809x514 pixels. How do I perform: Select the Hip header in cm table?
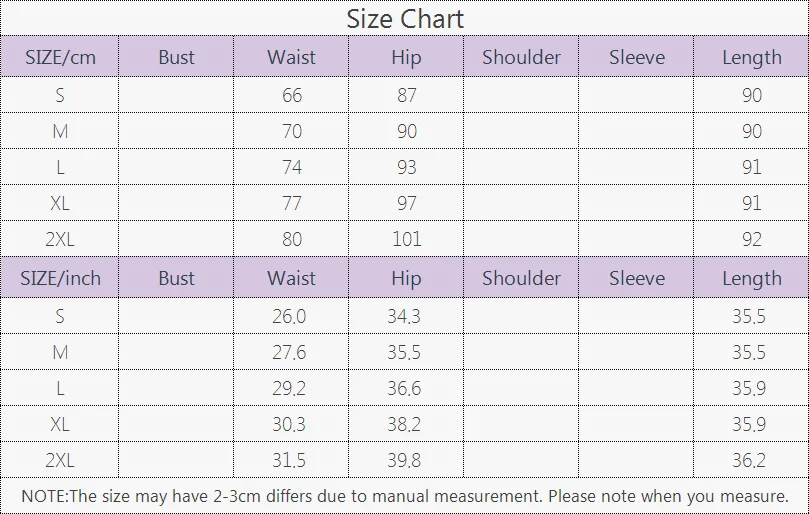[x=406, y=57]
